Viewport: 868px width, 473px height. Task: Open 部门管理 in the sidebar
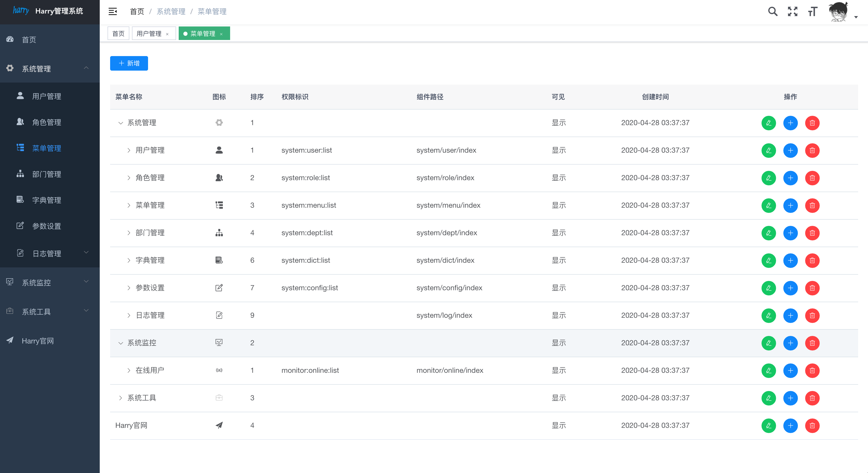click(46, 174)
